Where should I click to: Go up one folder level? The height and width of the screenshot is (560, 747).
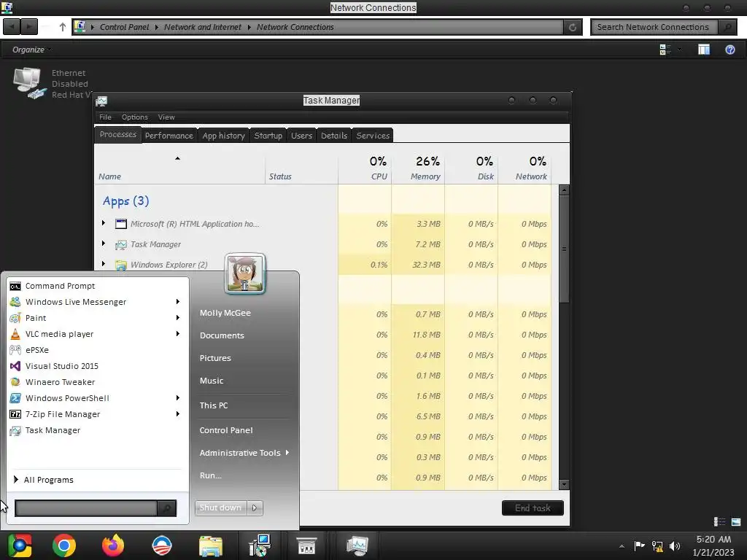[x=63, y=27]
